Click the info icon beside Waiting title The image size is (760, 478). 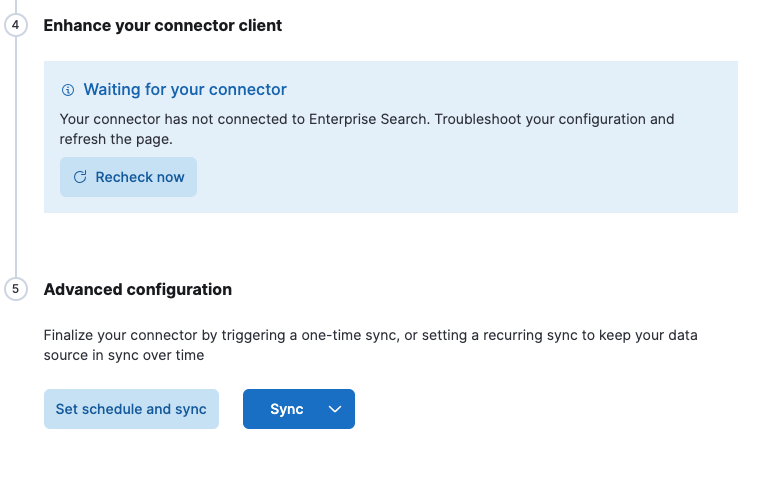68,90
